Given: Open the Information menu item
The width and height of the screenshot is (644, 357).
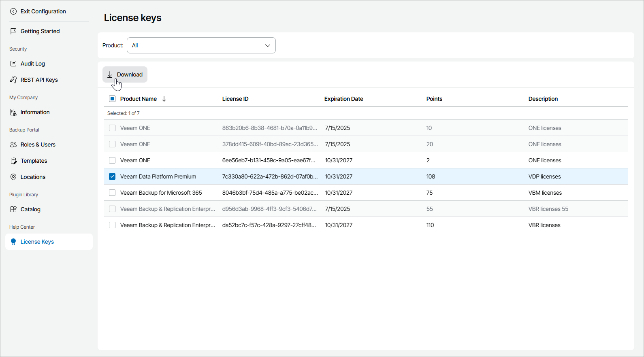Looking at the screenshot, I should click(35, 112).
